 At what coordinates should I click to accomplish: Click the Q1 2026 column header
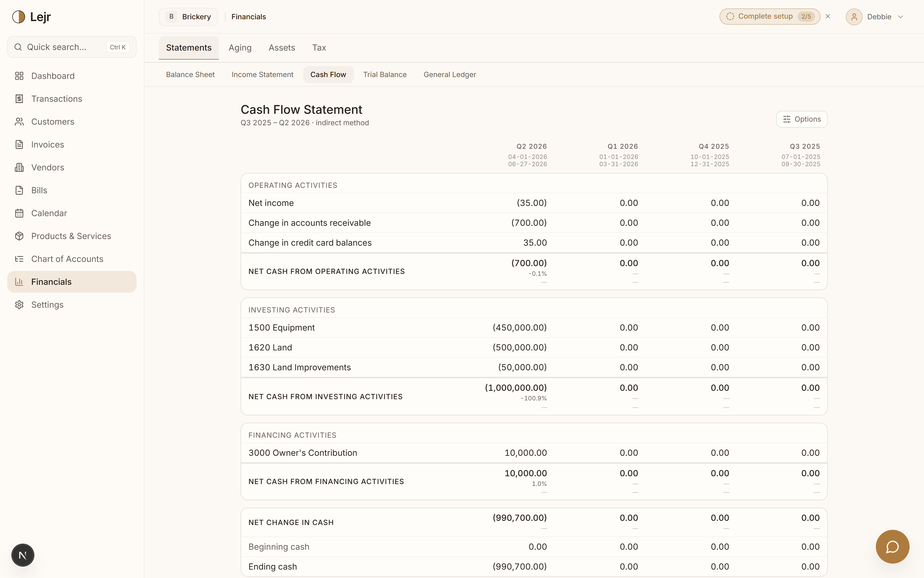623,146
